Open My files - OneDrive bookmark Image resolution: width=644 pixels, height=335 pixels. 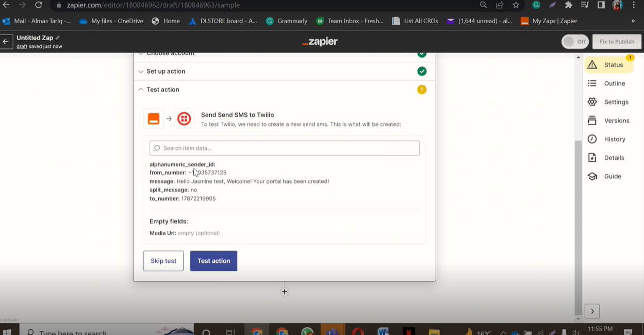click(x=111, y=21)
